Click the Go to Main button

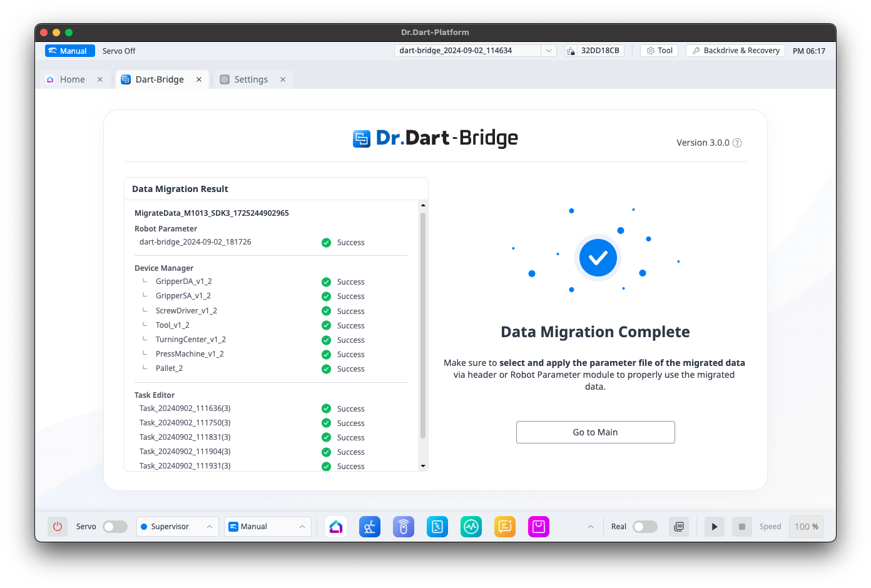coord(595,432)
